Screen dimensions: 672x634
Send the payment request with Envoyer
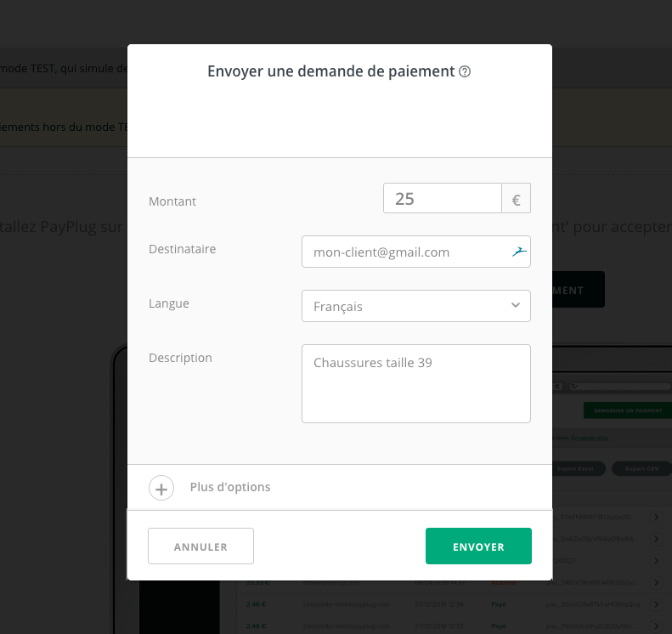478,546
